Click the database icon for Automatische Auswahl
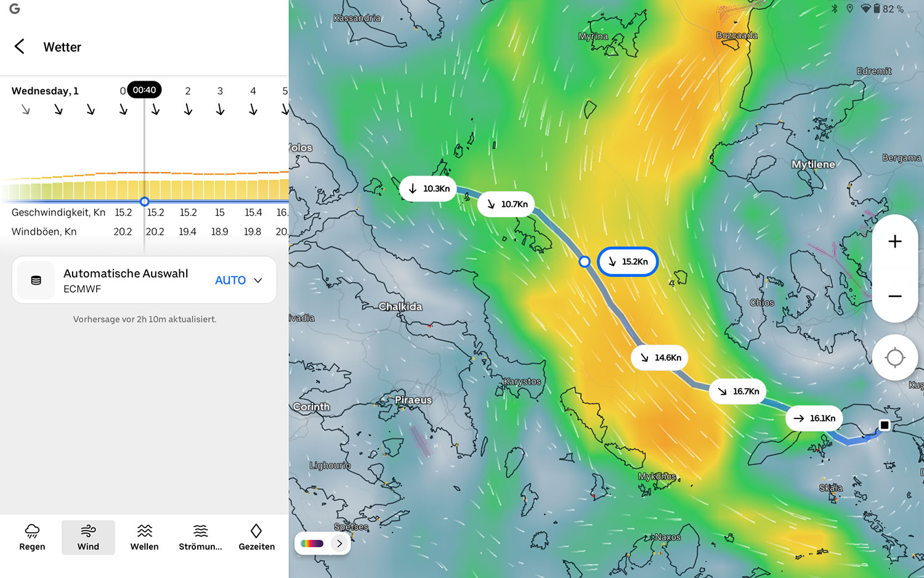 36,280
